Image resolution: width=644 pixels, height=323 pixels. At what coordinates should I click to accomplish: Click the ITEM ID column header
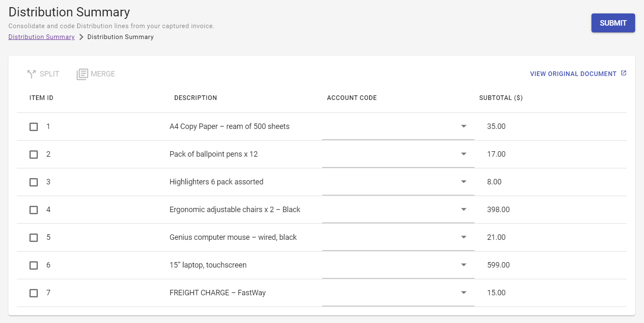(41, 97)
